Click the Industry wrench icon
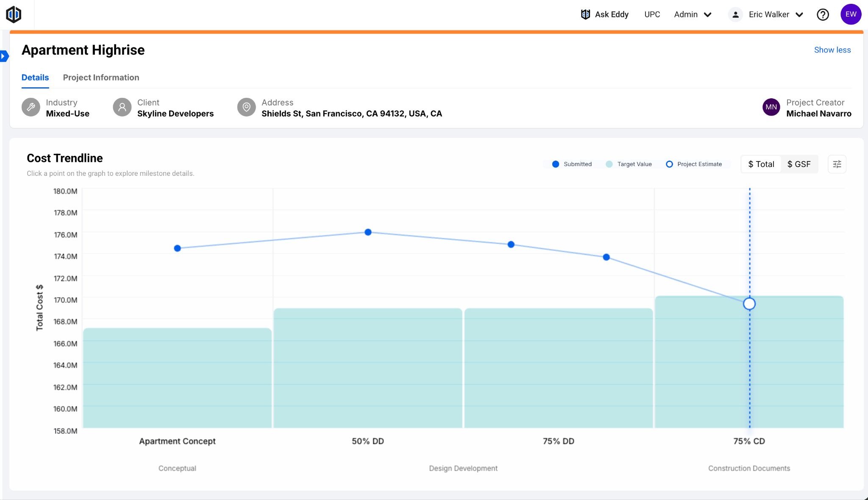 point(31,107)
